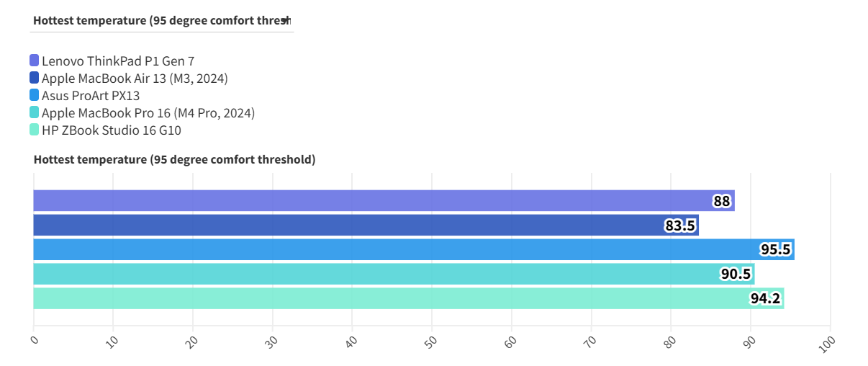Click the MacBook Pro 16 legend swatch

[x=35, y=112]
